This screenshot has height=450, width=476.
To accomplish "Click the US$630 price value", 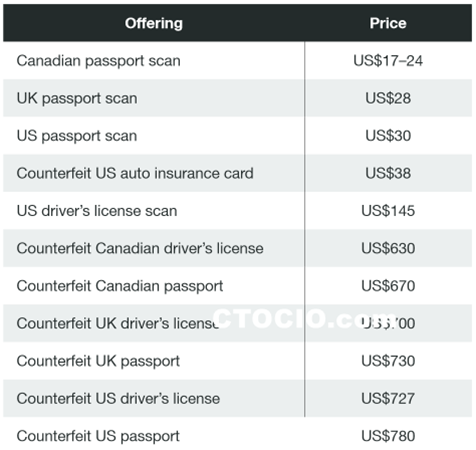I will coord(388,248).
